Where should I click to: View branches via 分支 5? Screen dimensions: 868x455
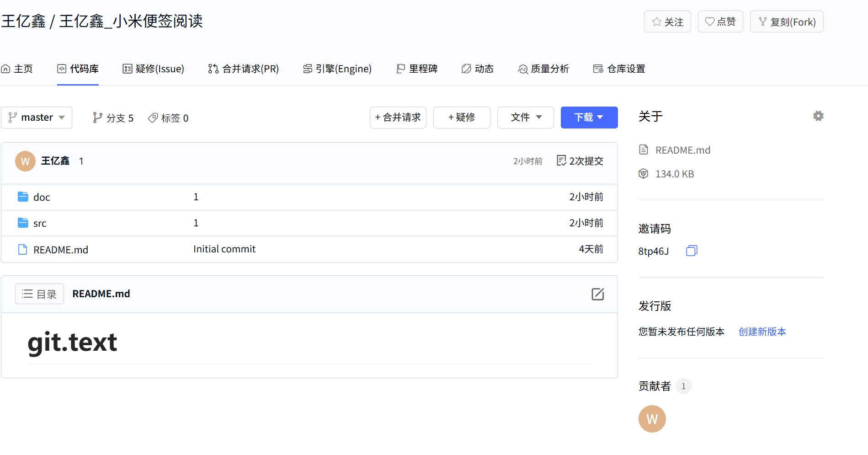[113, 118]
